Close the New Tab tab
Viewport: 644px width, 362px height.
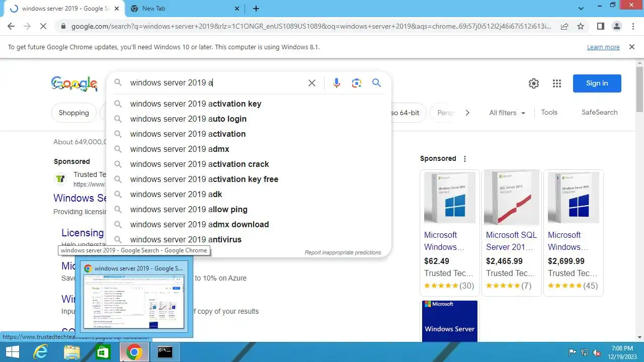238,9
